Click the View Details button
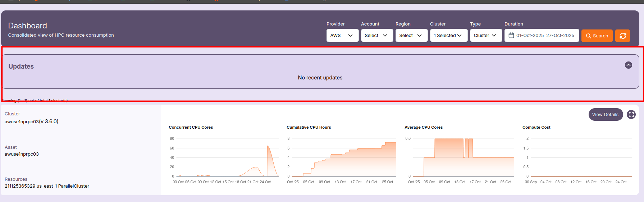Screen dimensions: 644x202 (x=606, y=115)
